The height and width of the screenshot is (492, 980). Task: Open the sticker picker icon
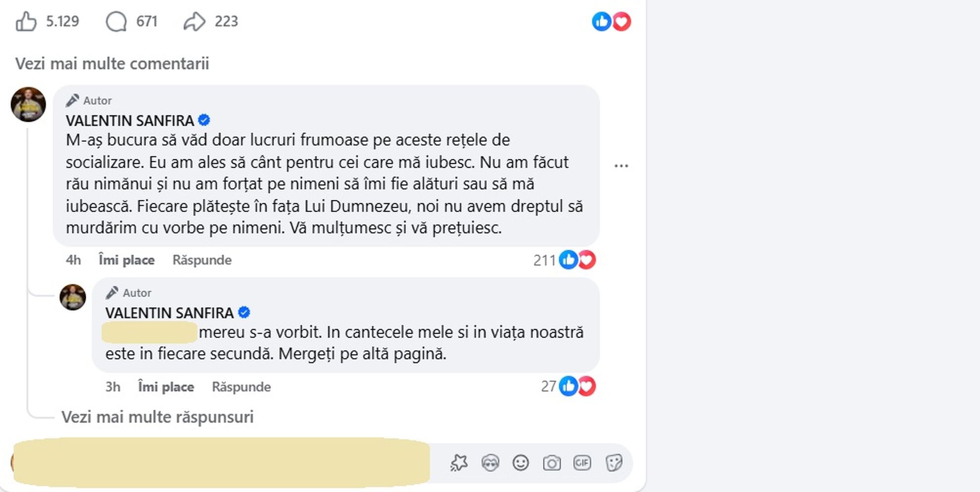[x=614, y=463]
